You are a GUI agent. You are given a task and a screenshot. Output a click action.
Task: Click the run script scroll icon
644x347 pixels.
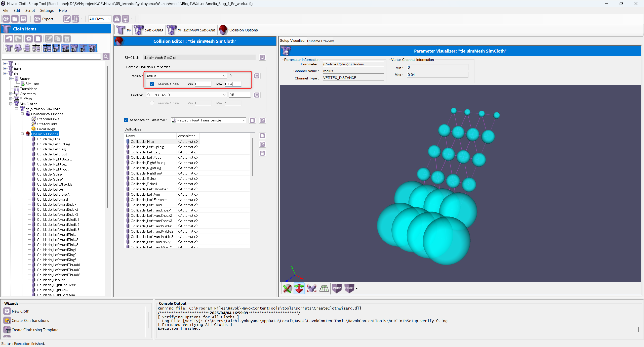pos(75,19)
